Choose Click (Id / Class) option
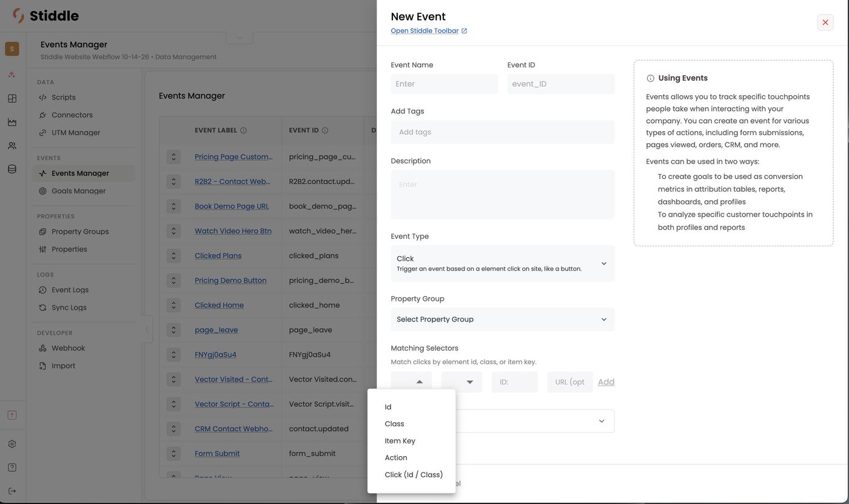Viewport: 849px width, 504px height. tap(411, 475)
